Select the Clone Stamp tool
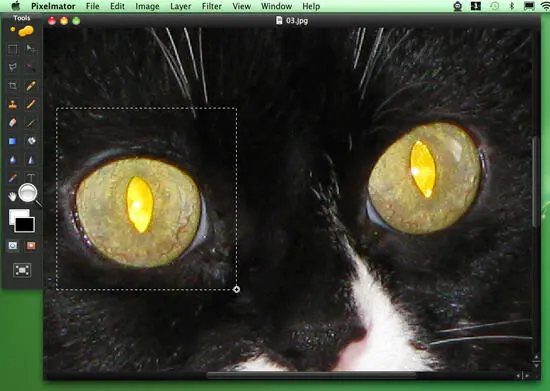This screenshot has width=550, height=391. pos(13,104)
